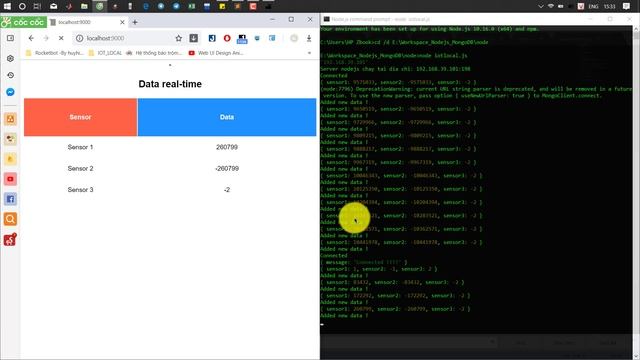This screenshot has height=360, width=640.
Task: Open Task View from the taskbar
Action: tap(37, 6)
